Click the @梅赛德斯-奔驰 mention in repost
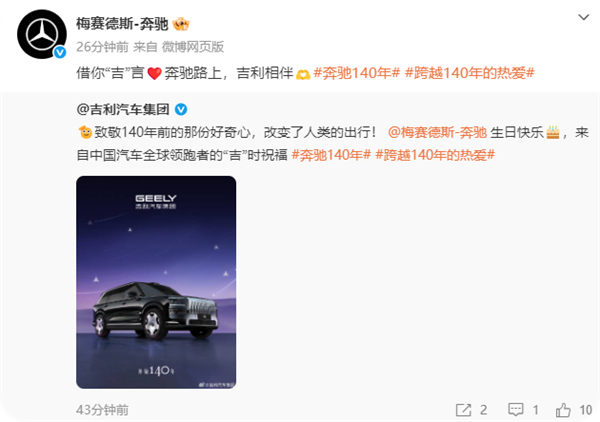The width and height of the screenshot is (600, 422). pos(437,132)
